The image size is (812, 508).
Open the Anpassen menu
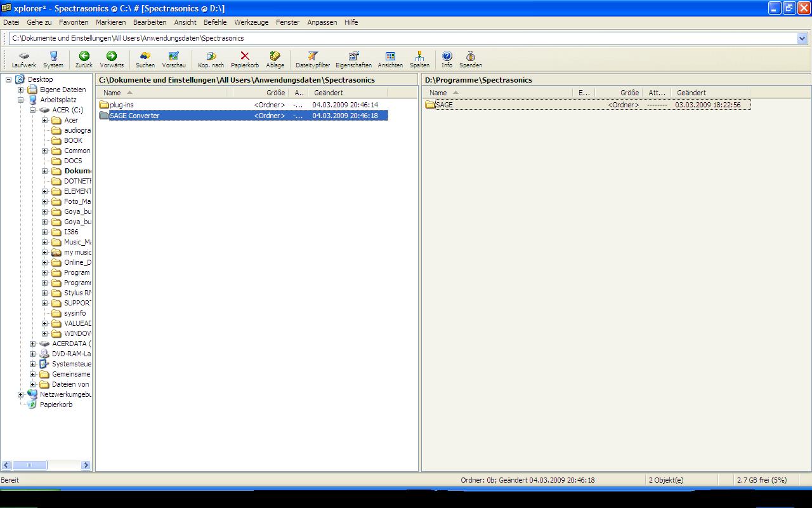click(322, 22)
